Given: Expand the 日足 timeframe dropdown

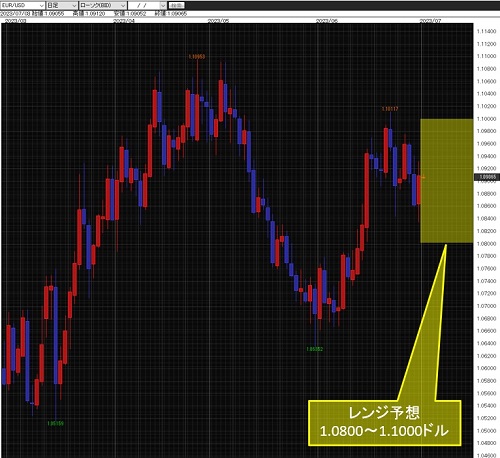Looking at the screenshot, I should pyautogui.click(x=62, y=5).
